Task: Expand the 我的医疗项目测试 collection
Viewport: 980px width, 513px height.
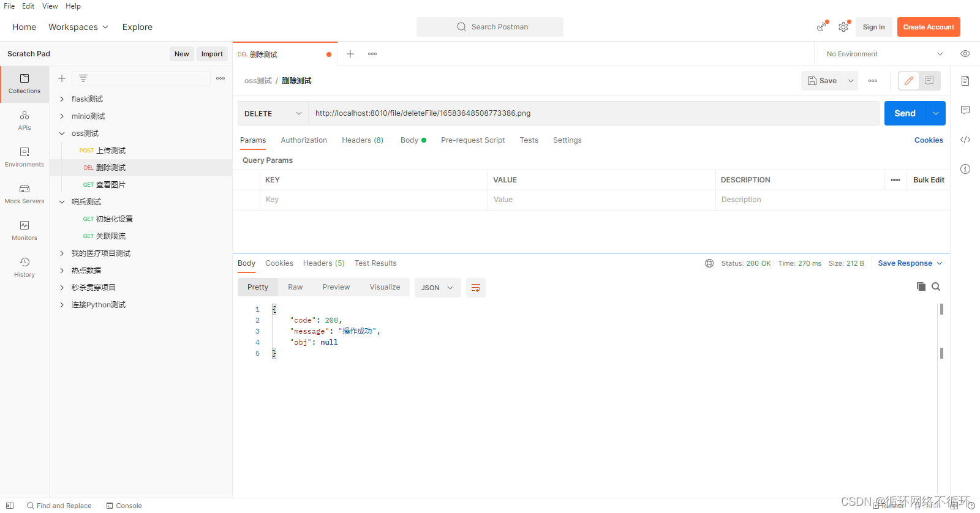Action: coord(62,253)
